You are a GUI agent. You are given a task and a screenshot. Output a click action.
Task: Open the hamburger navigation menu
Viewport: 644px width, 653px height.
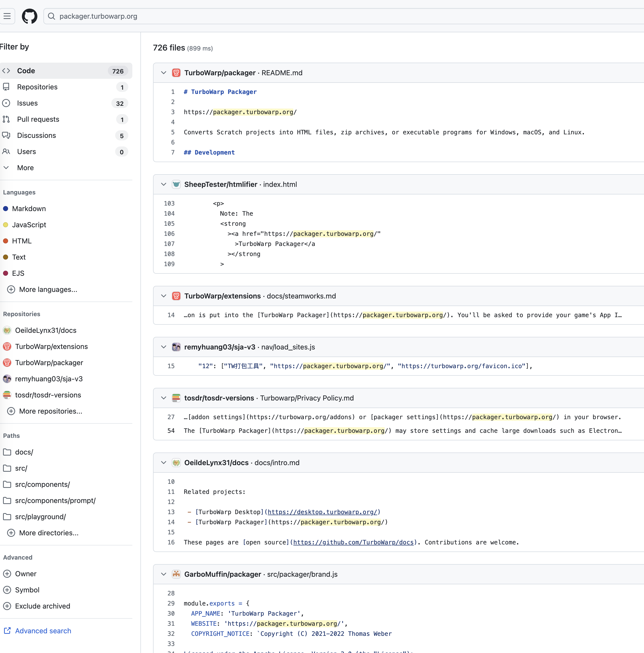coord(7,16)
